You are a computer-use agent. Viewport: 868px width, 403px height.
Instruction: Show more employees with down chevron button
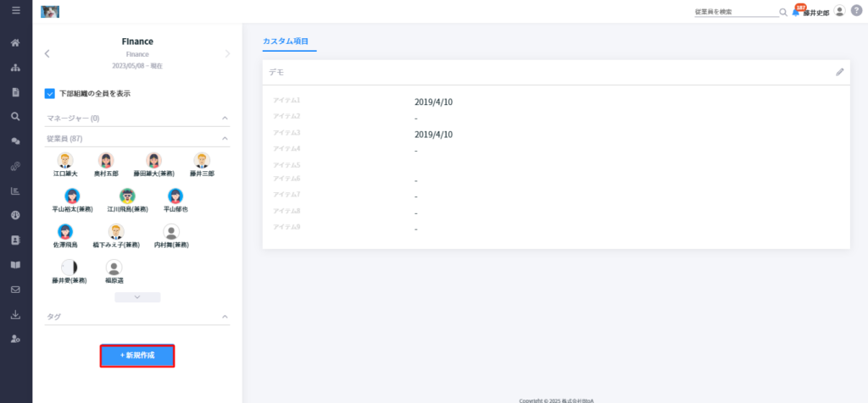137,297
